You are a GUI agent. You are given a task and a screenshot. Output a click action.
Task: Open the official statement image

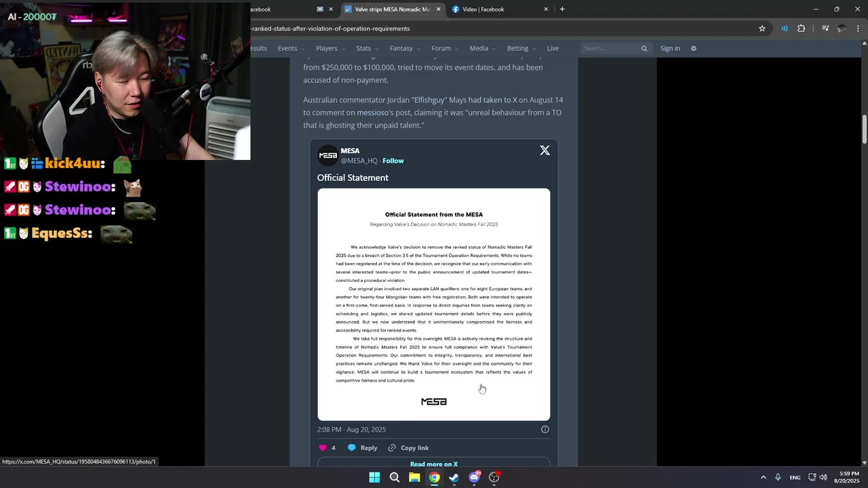pyautogui.click(x=434, y=304)
